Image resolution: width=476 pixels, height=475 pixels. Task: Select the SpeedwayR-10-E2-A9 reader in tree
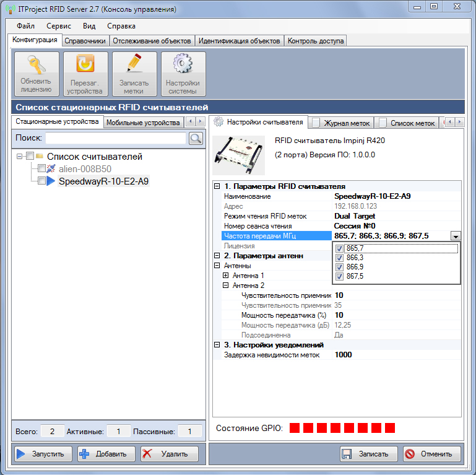pyautogui.click(x=103, y=181)
